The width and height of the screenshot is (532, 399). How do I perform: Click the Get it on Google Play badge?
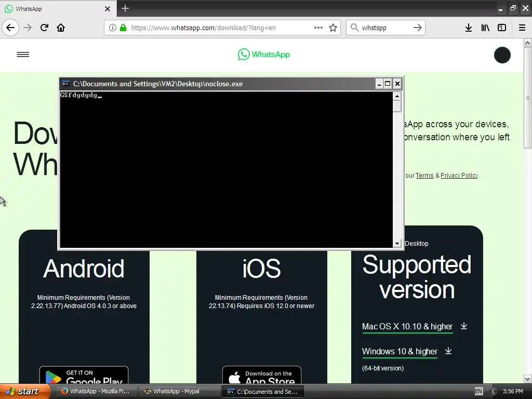point(84,375)
